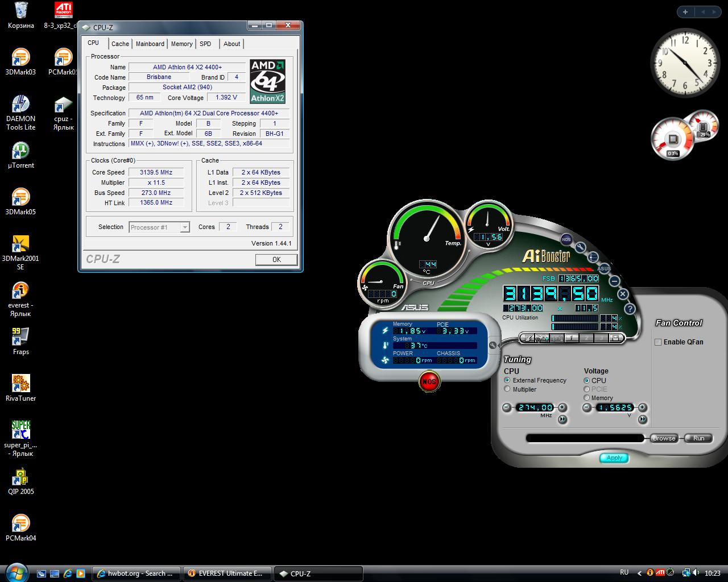Minimize AI Booster with the round minus icon
The width and height of the screenshot is (728, 582).
614,281
